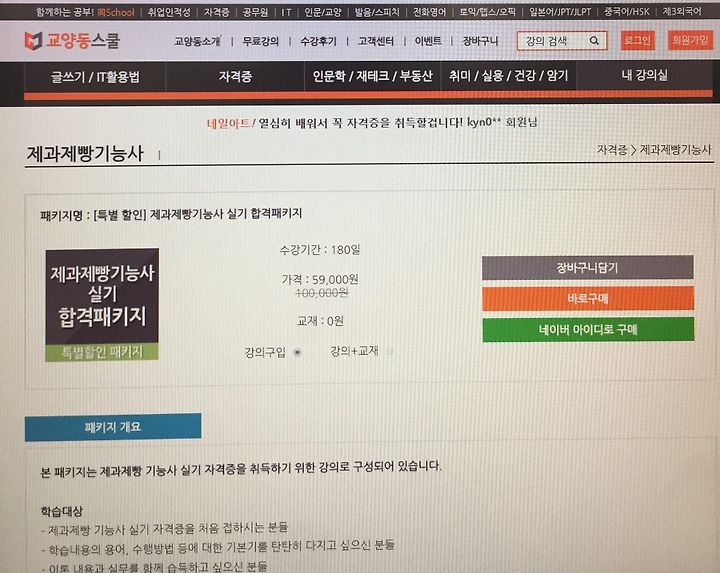Open 인문학 / 재테크 / 부동산 menu

click(x=372, y=76)
